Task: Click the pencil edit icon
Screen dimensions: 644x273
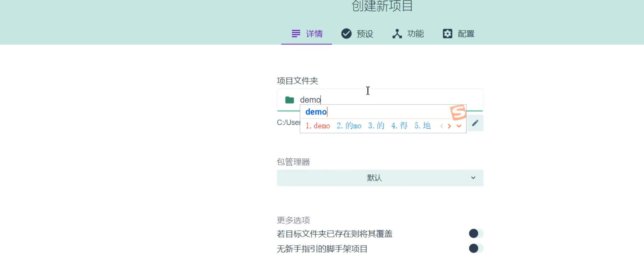Action: [475, 123]
